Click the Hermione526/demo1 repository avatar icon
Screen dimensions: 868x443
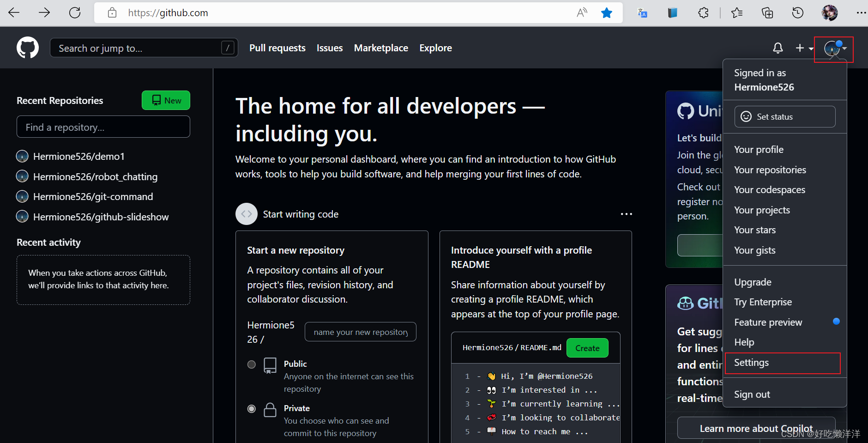point(22,156)
